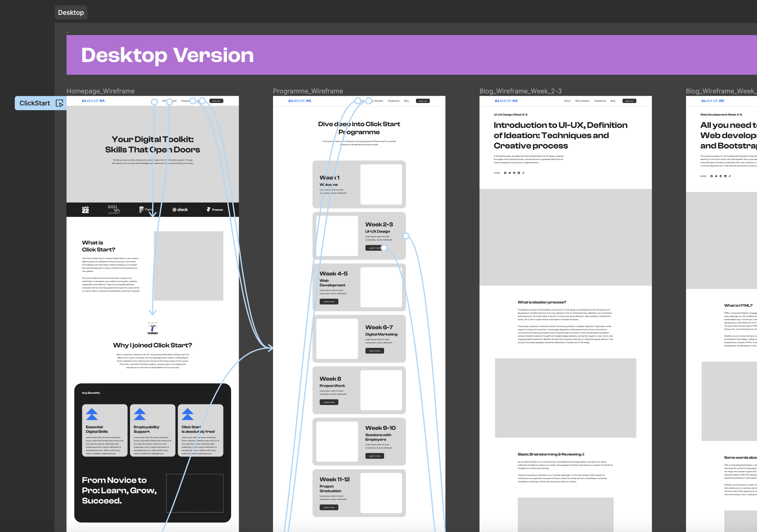
Task: Click the Catch22 link in the homepage paragraph
Action: (x=136, y=291)
